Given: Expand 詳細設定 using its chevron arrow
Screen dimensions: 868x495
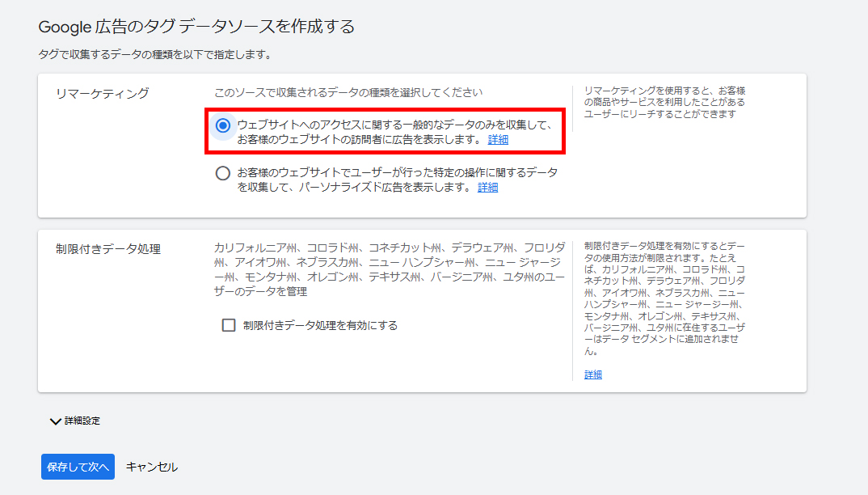Looking at the screenshot, I should coord(55,421).
